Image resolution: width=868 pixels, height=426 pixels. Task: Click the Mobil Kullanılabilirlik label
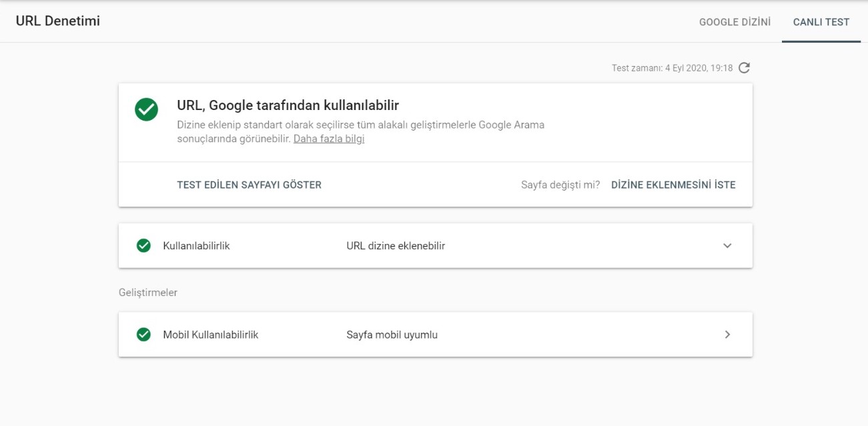coord(210,335)
